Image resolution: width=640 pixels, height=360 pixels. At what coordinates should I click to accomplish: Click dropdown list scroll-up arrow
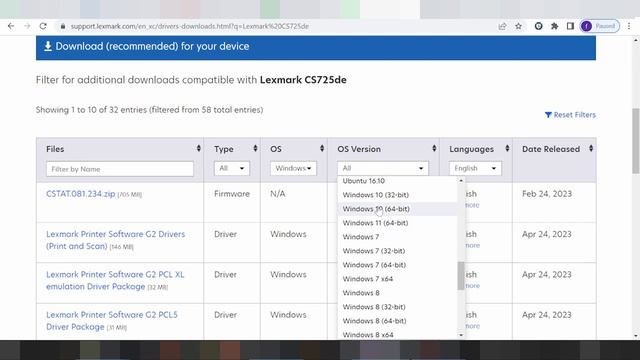(461, 180)
